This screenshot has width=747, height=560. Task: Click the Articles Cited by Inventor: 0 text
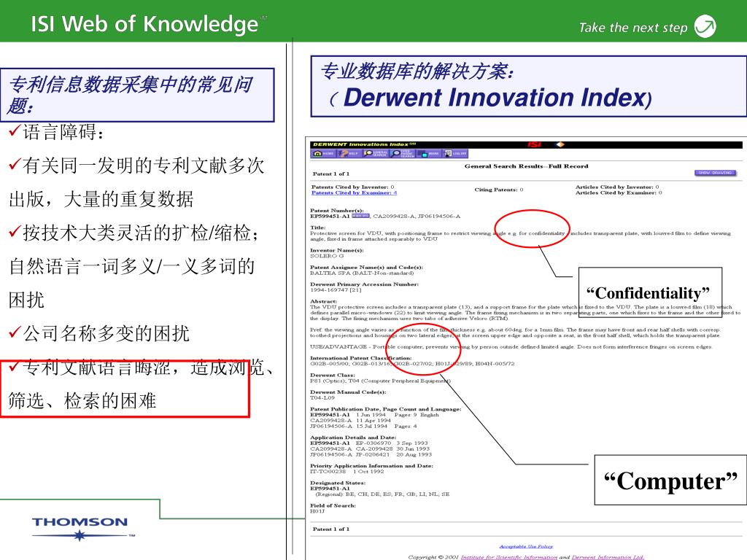point(617,187)
